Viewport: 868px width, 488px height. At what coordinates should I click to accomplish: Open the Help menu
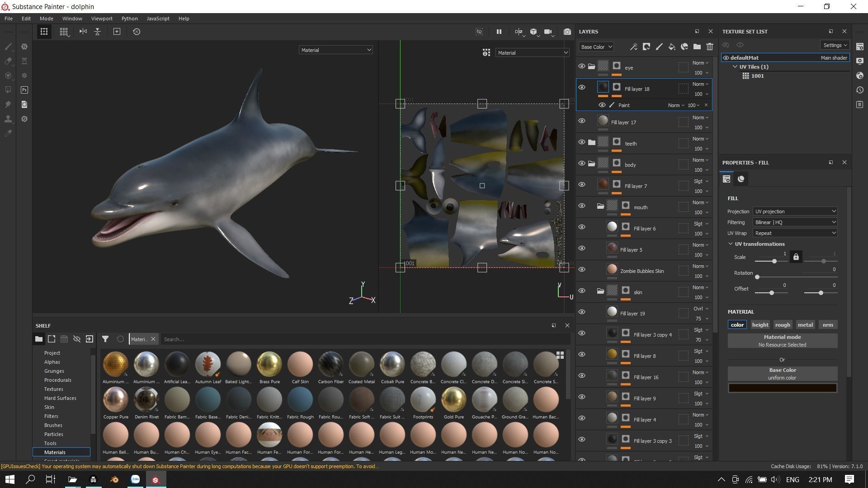[184, 19]
